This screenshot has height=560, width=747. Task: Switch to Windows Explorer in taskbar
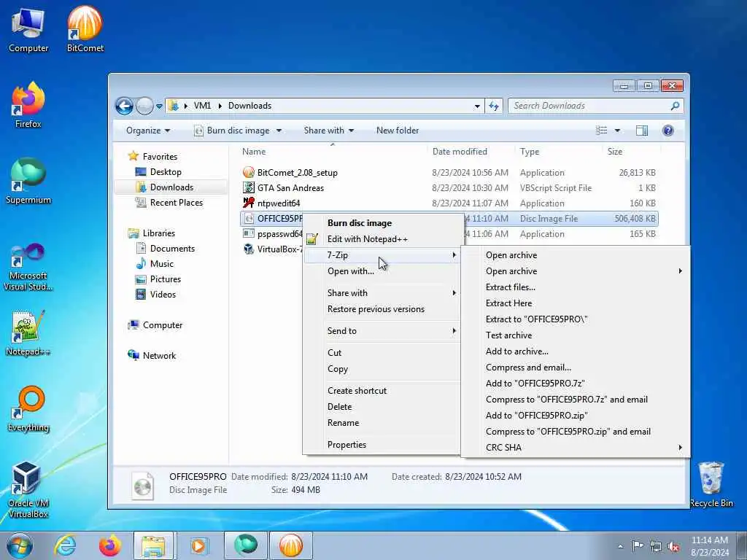[x=153, y=545]
